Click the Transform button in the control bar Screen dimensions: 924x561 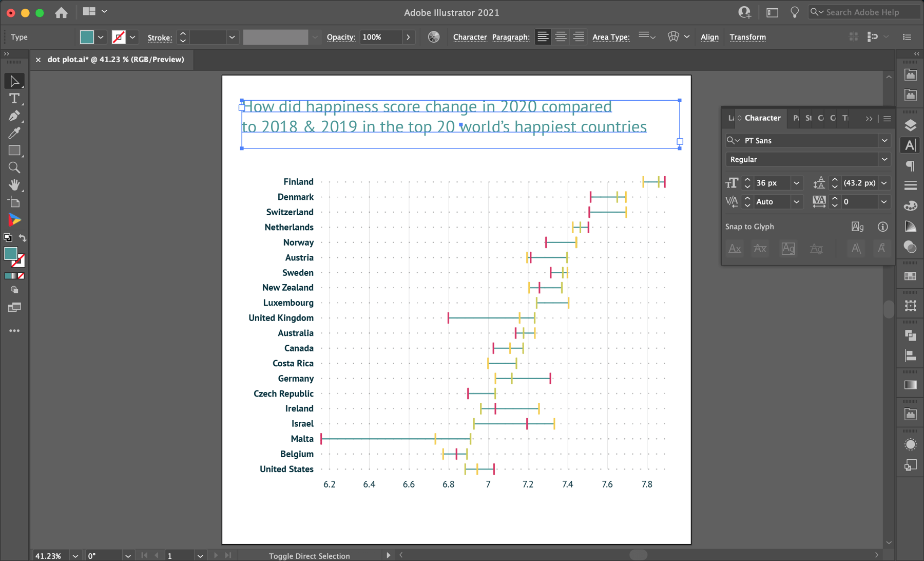[x=748, y=37]
